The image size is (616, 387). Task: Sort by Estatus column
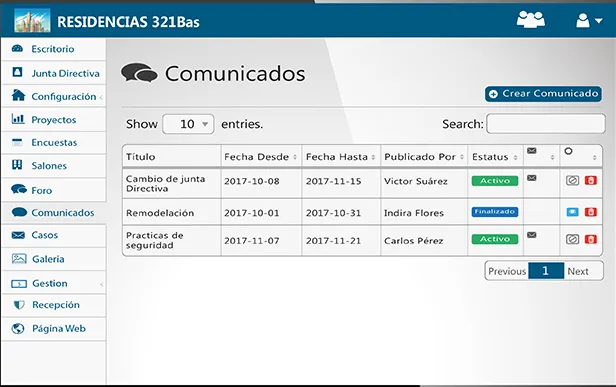click(495, 157)
